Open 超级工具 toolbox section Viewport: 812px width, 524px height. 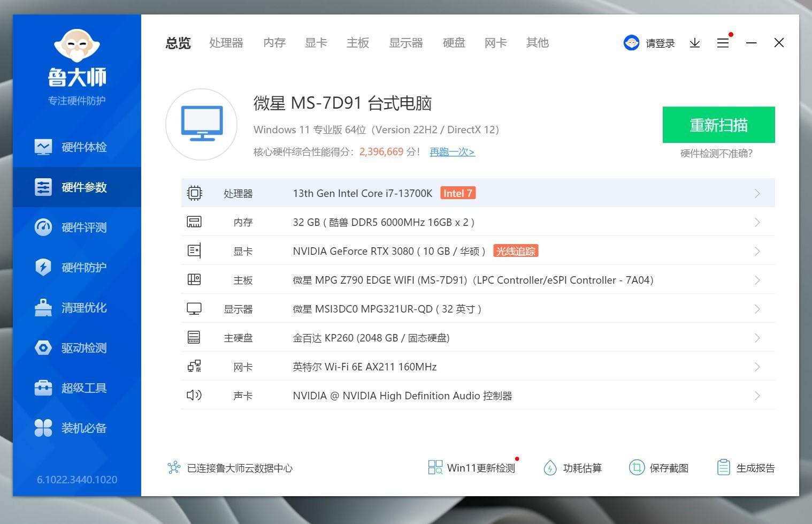pyautogui.click(x=77, y=388)
